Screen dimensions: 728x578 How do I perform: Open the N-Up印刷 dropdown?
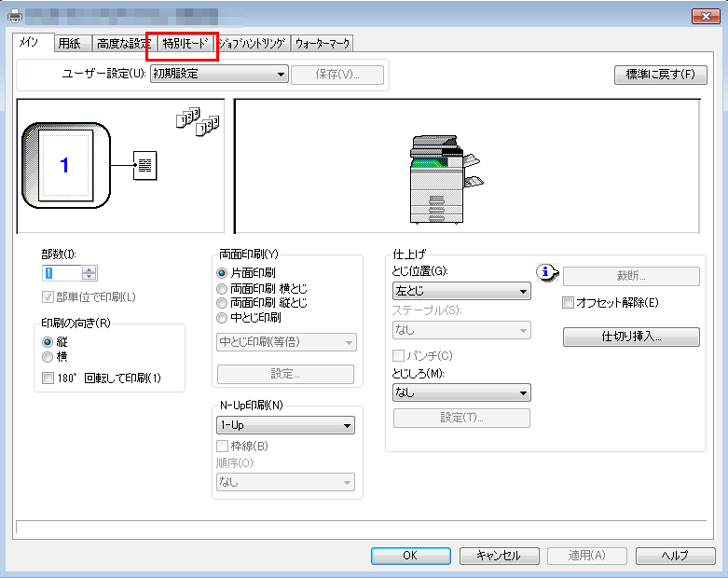coord(283,426)
